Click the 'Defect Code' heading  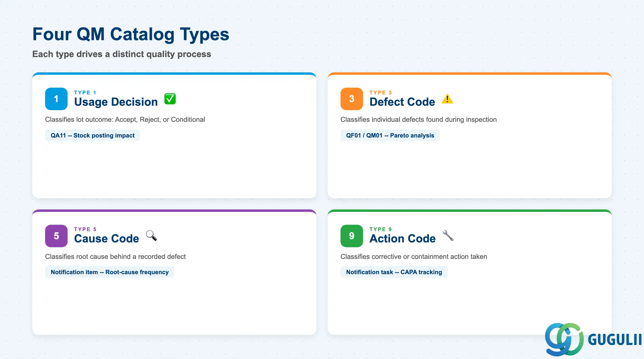402,102
